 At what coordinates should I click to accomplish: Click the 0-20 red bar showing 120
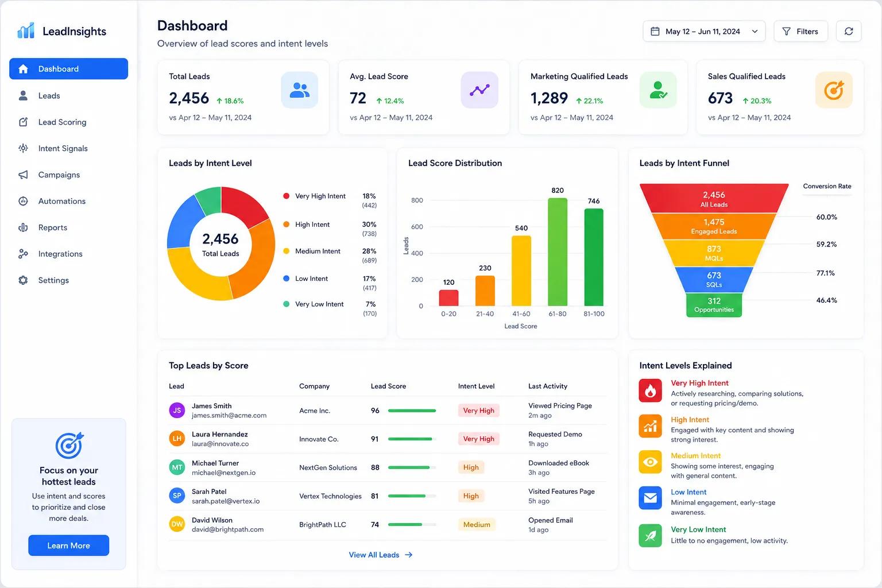(x=448, y=298)
